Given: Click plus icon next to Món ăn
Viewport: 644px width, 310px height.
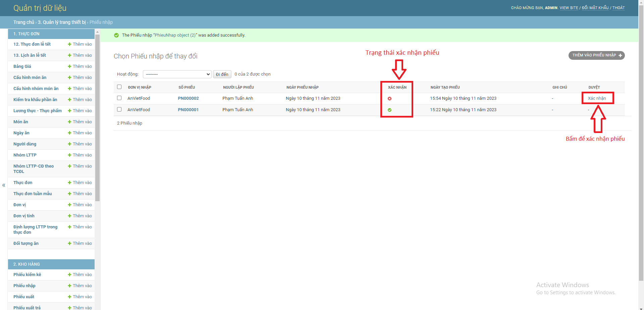Looking at the screenshot, I should pyautogui.click(x=69, y=122).
